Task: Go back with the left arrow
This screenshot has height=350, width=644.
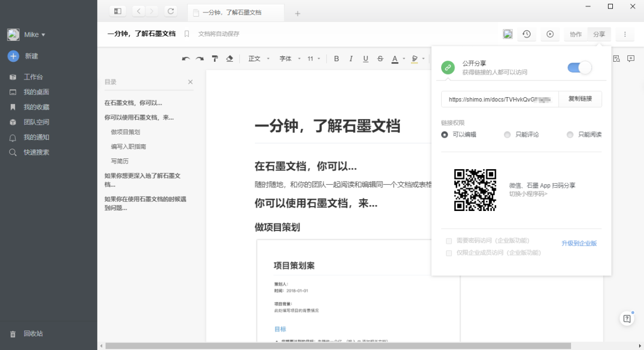Action: 139,11
